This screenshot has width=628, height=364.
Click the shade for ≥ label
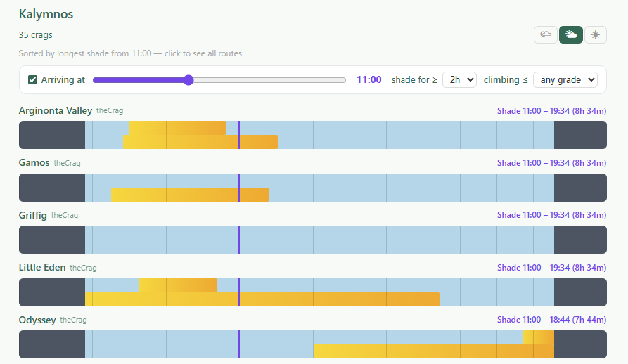tap(414, 80)
